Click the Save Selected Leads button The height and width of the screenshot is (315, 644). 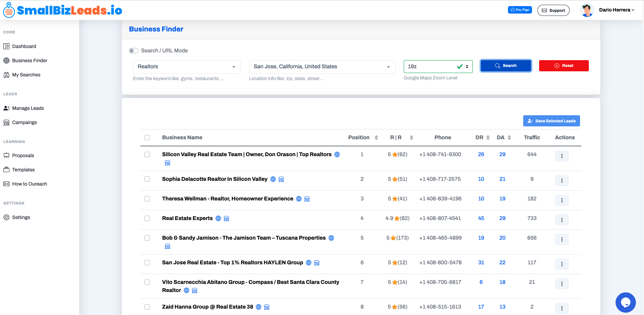[551, 121]
